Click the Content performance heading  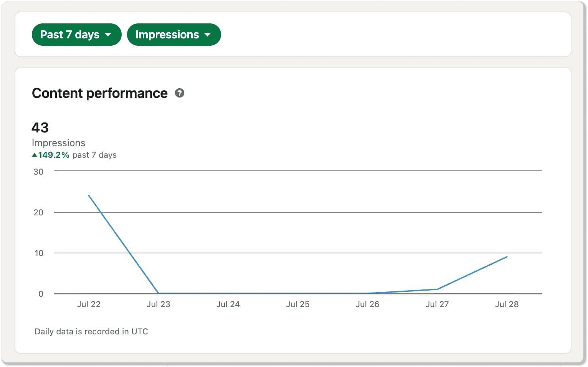click(100, 93)
